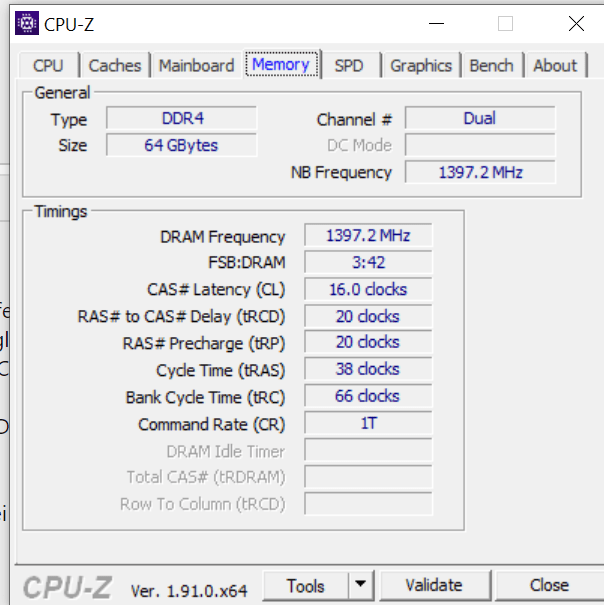
Task: Minimize the CPU-Z window
Action: (437, 24)
